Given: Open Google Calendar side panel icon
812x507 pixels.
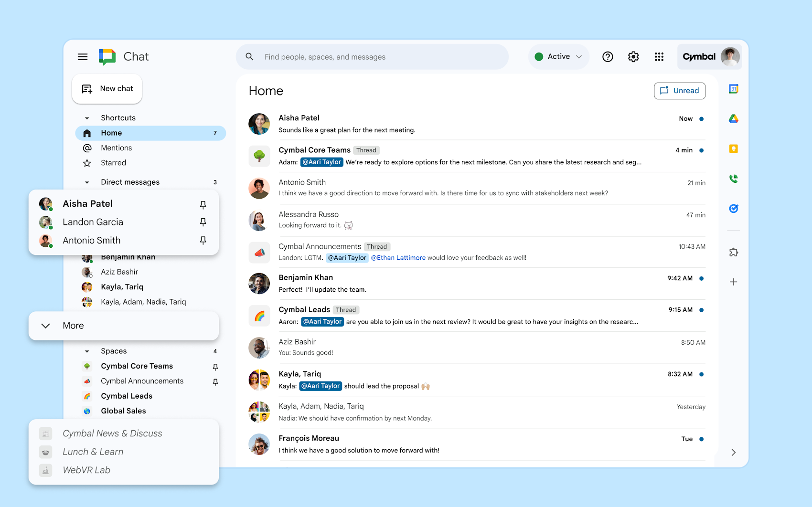Looking at the screenshot, I should pyautogui.click(x=734, y=89).
